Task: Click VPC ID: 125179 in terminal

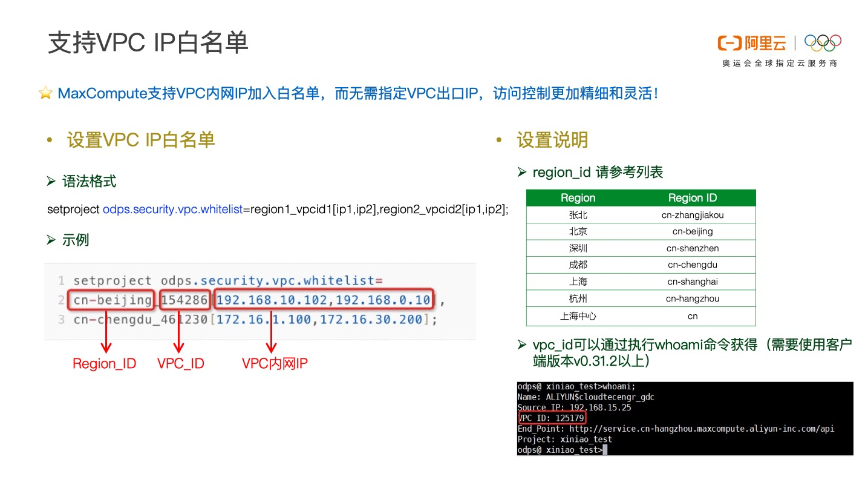Action: (x=551, y=418)
